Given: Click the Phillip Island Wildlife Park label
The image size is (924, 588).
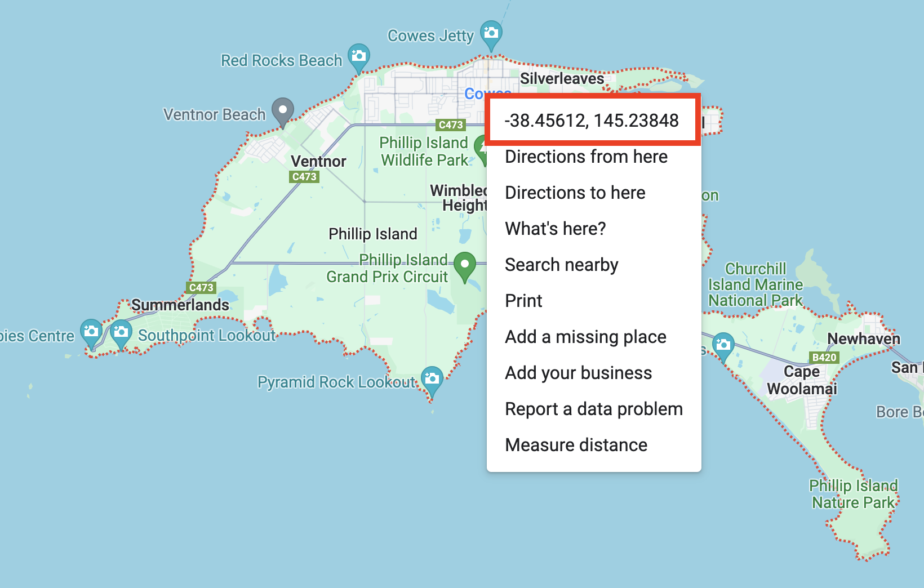Looking at the screenshot, I should tap(424, 152).
